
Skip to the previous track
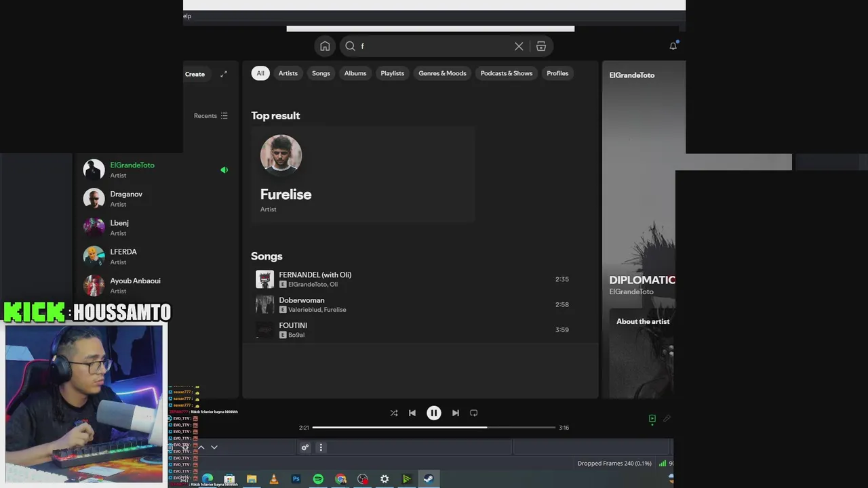pos(412,413)
